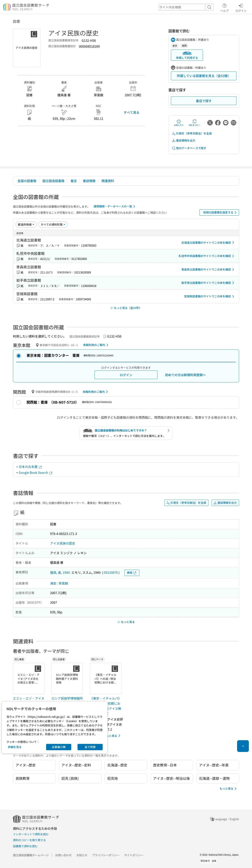Image resolution: width=252 pixels, height=868 pixels.
Task: Open the 都道府県順 dropdown
Action: (x=26, y=224)
